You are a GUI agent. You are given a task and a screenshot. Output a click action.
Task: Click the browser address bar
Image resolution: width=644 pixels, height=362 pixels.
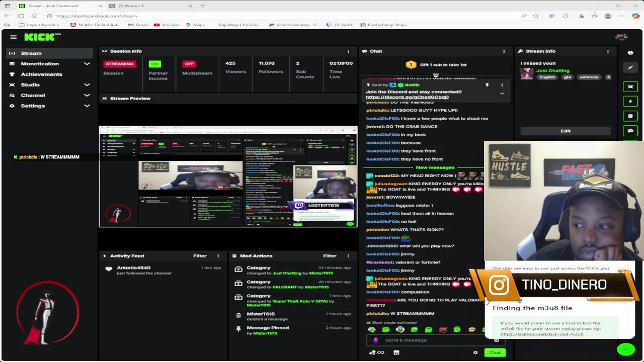coord(282,16)
